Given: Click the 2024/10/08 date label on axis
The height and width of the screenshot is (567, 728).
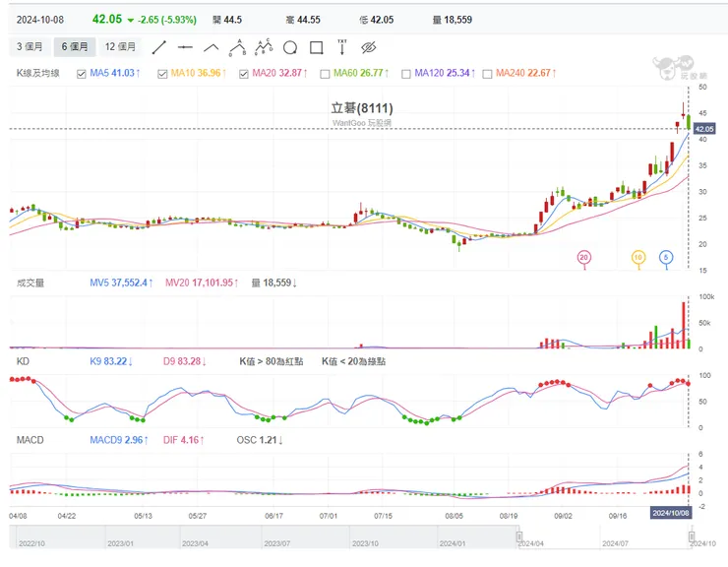Looking at the screenshot, I should click(670, 513).
